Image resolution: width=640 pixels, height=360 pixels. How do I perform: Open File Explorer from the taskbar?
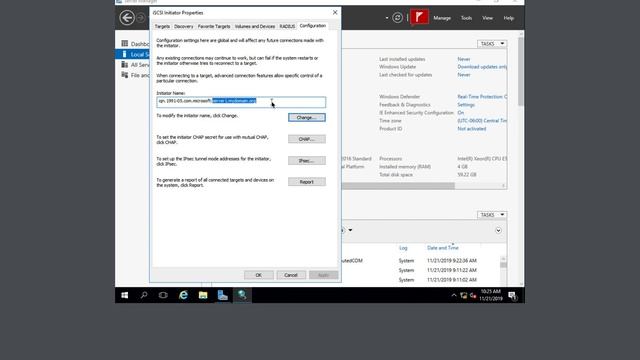pos(203,295)
